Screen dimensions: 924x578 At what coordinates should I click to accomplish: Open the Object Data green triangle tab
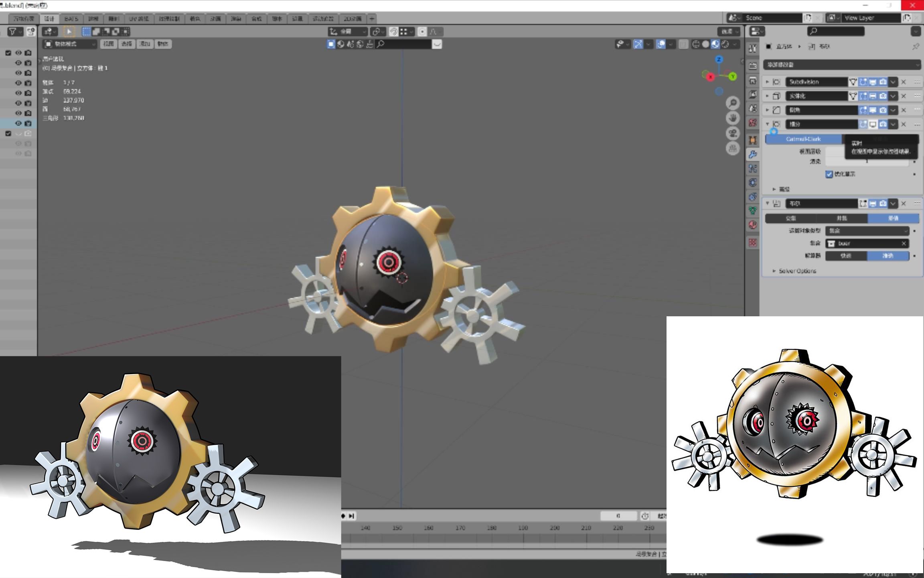753,211
